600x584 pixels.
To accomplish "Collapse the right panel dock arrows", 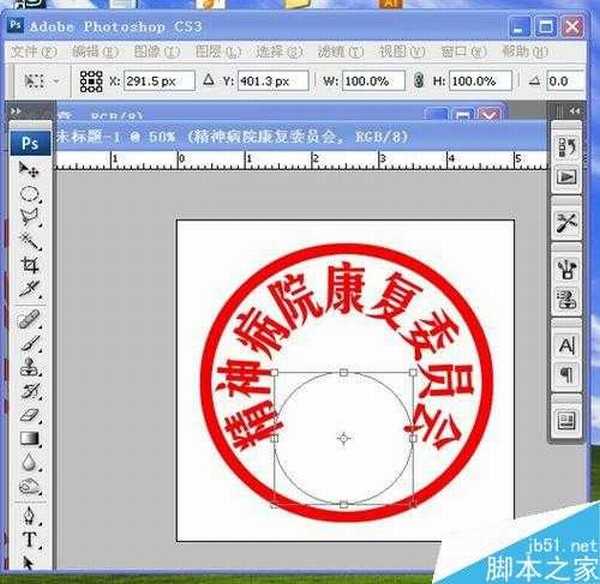I will (574, 111).
